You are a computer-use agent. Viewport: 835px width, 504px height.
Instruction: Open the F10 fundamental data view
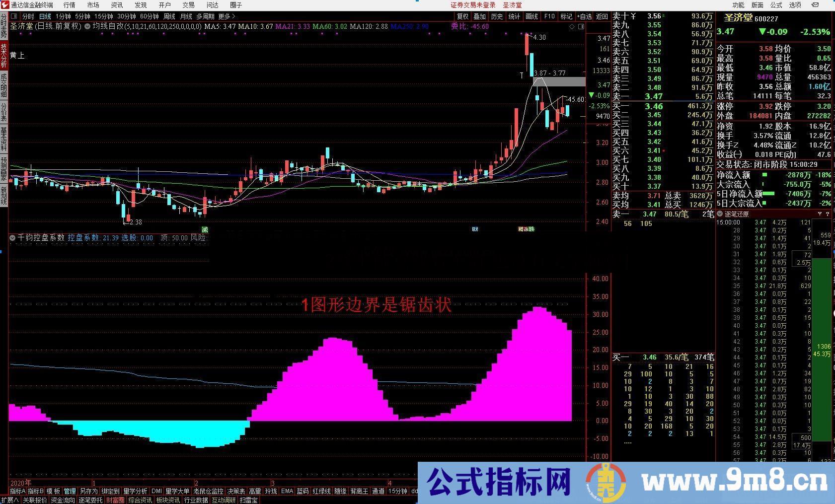point(549,16)
